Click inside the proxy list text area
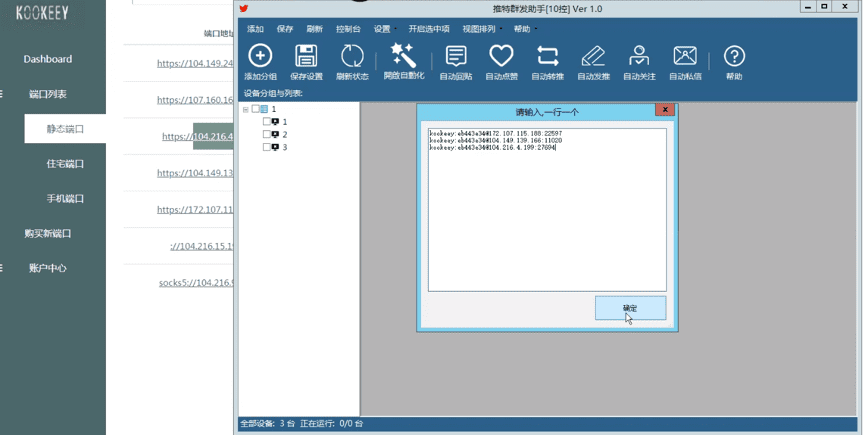The image size is (866, 435). 547,210
